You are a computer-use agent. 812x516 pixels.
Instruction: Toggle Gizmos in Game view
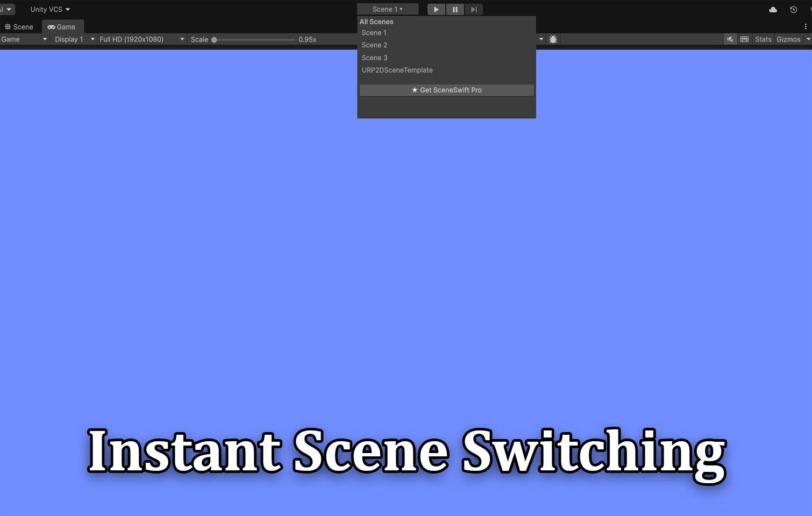(x=788, y=39)
